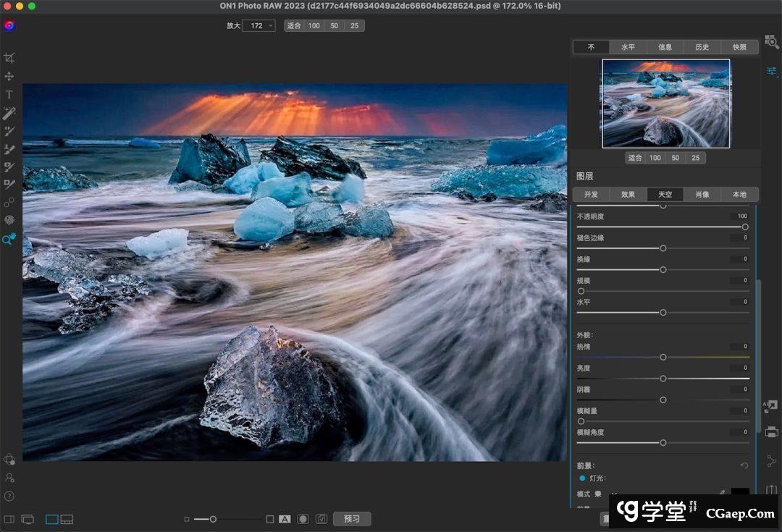Toggle the A mask overlay button
782x532 pixels.
[285, 519]
